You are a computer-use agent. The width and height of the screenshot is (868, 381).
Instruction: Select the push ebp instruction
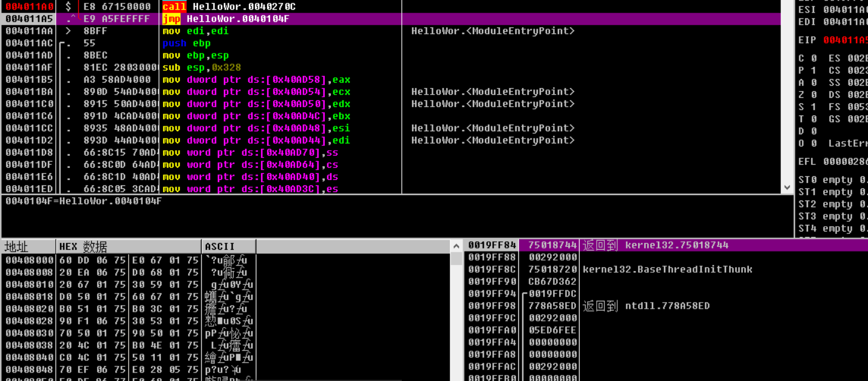click(x=186, y=43)
